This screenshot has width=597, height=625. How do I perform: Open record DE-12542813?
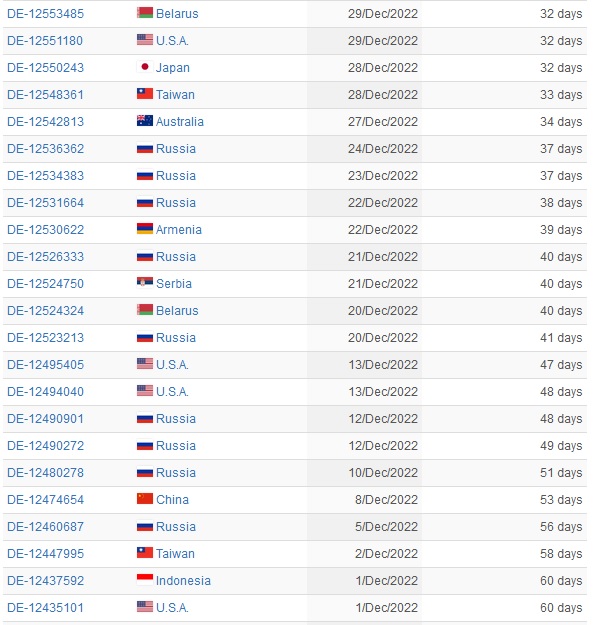45,122
